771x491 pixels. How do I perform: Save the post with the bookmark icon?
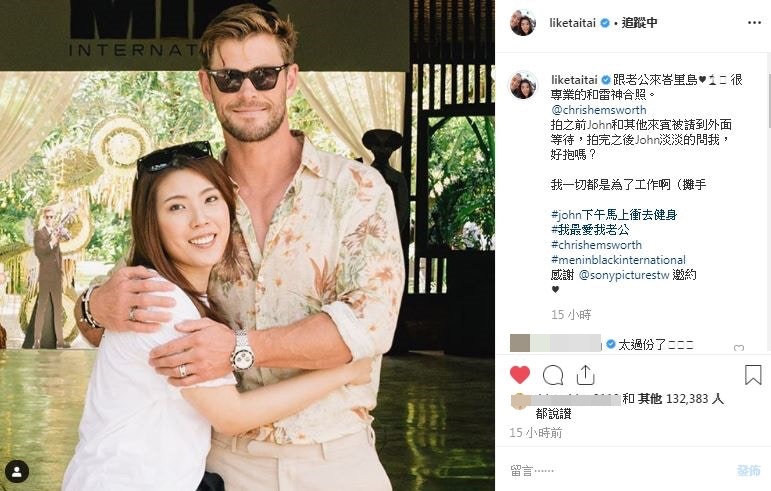753,375
